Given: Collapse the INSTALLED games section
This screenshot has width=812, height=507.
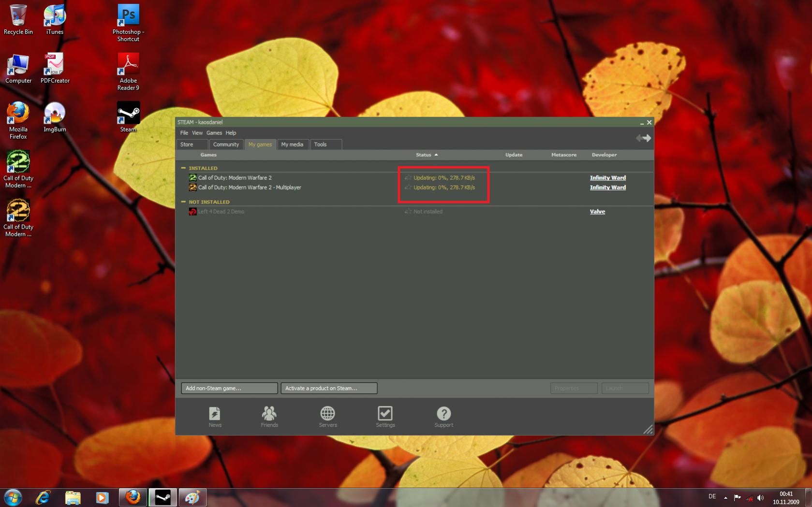Looking at the screenshot, I should pyautogui.click(x=183, y=168).
